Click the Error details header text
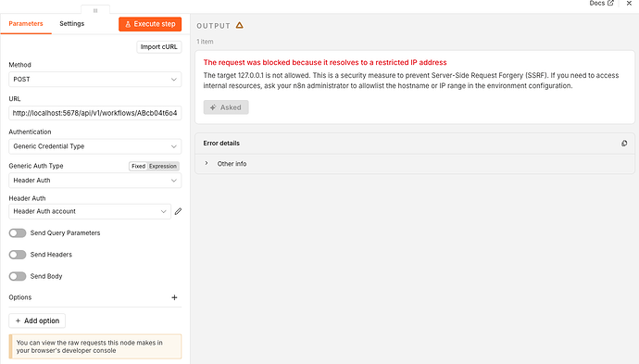639x364 pixels. (x=221, y=143)
